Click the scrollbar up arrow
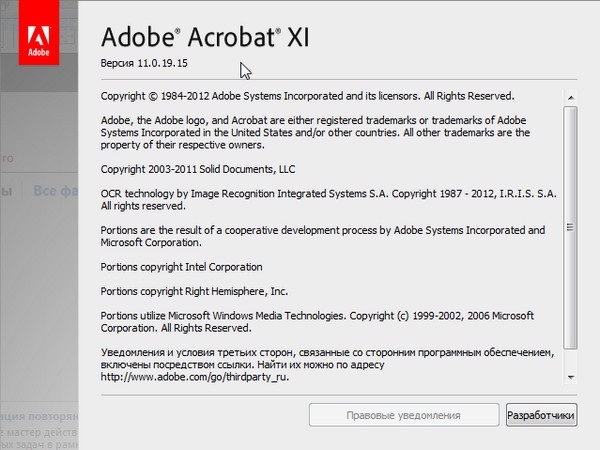600x450 pixels. click(x=571, y=98)
